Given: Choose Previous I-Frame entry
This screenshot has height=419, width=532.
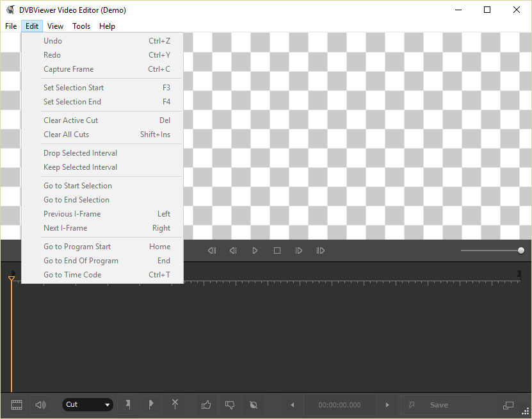Looking at the screenshot, I should point(102,214).
